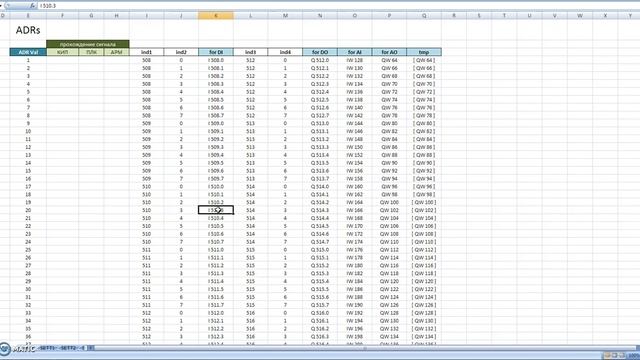This screenshot has width=640, height=360.
Task: Select column Q header
Action: (x=424, y=16)
